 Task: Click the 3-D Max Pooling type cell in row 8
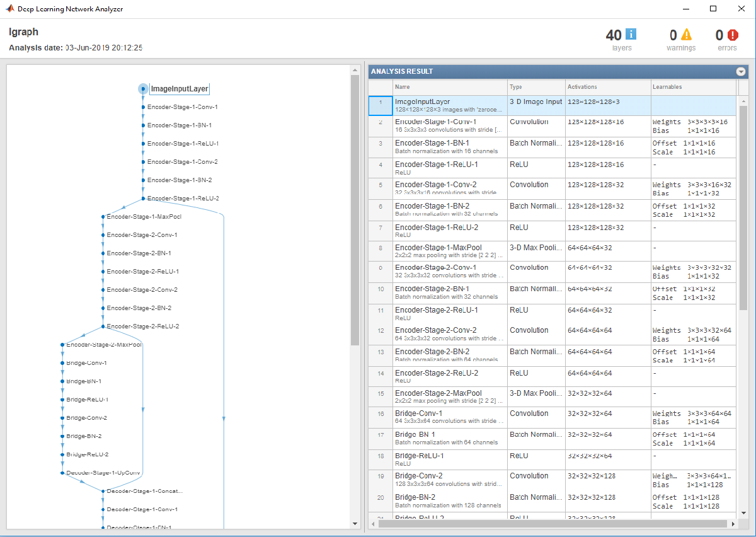coord(536,251)
